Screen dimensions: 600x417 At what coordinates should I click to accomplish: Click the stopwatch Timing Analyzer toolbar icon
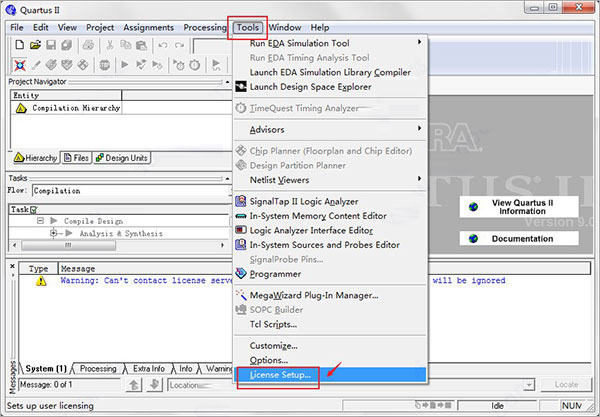click(195, 65)
